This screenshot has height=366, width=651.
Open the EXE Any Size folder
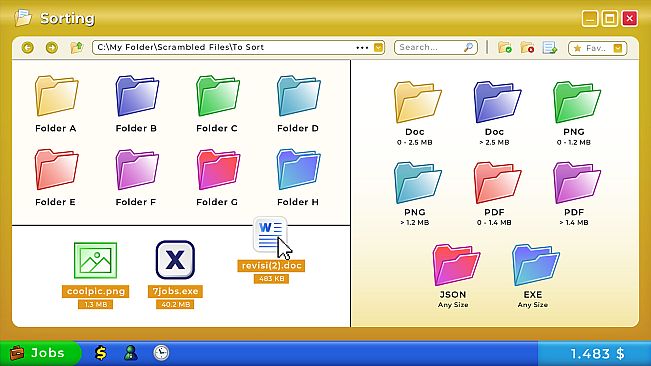coord(535,265)
